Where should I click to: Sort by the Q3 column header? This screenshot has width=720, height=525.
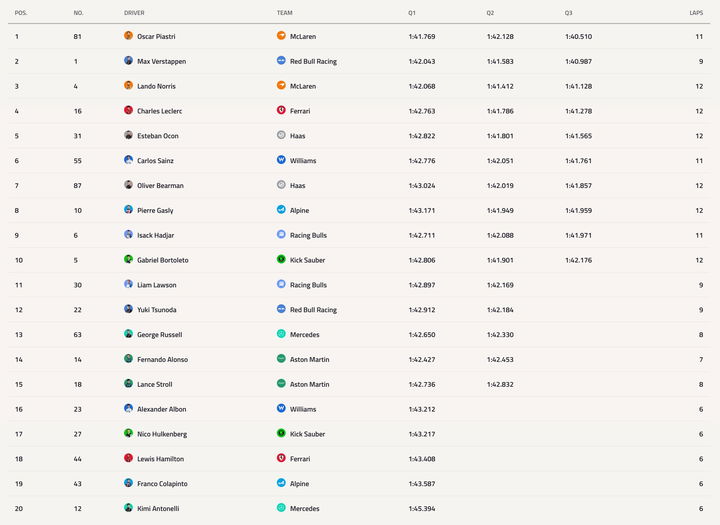coord(568,13)
